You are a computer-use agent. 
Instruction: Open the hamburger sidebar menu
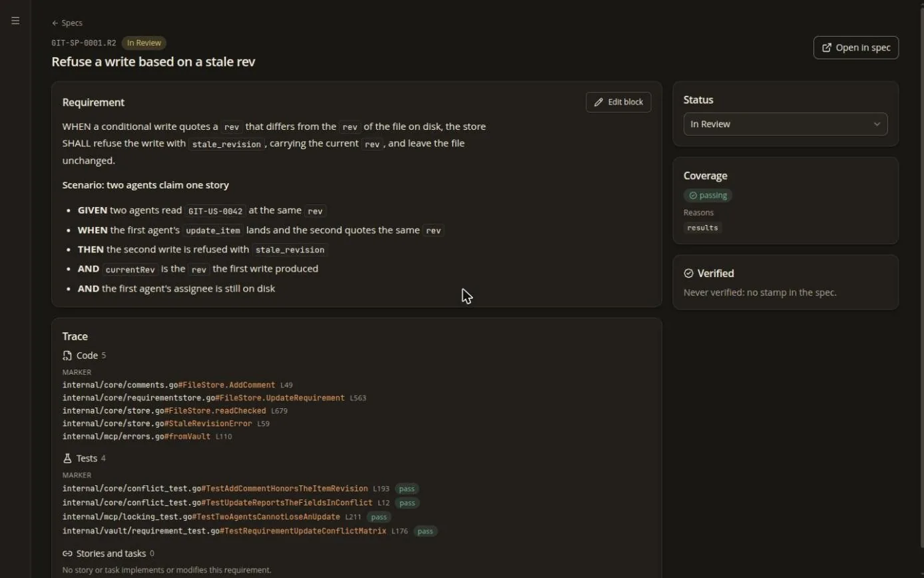pyautogui.click(x=15, y=21)
